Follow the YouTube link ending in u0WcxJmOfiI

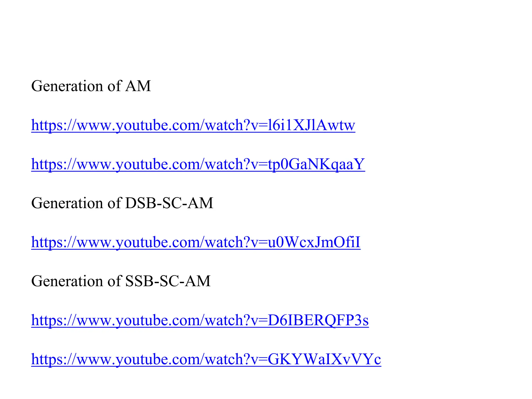click(196, 242)
